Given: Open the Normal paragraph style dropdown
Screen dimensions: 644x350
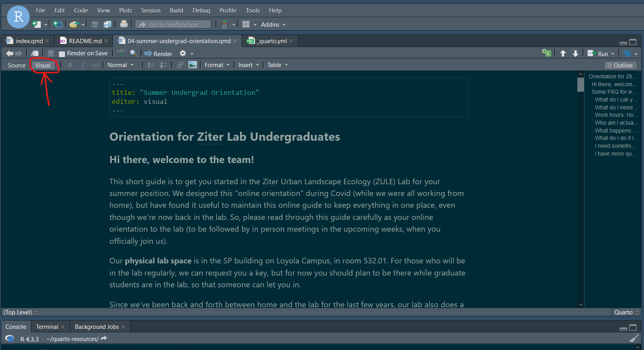Looking at the screenshot, I should pos(120,65).
